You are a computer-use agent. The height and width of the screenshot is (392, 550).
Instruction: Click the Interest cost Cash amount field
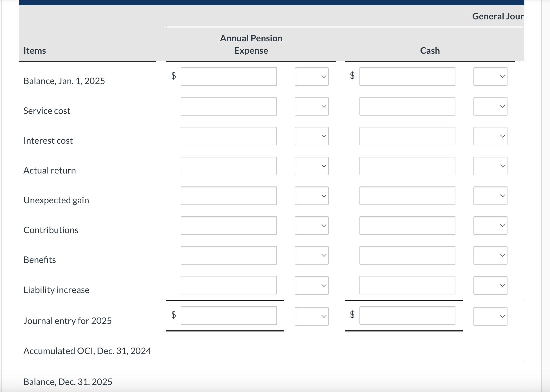click(407, 136)
